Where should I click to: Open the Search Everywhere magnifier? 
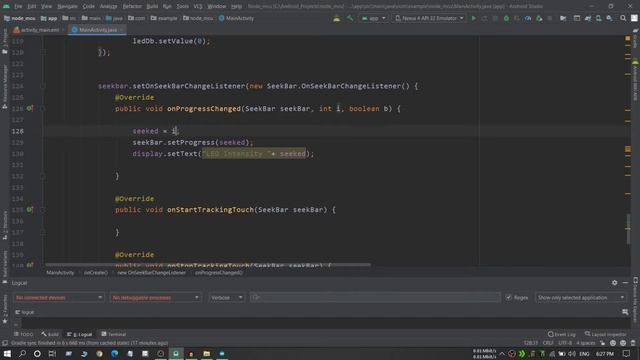pos(623,18)
